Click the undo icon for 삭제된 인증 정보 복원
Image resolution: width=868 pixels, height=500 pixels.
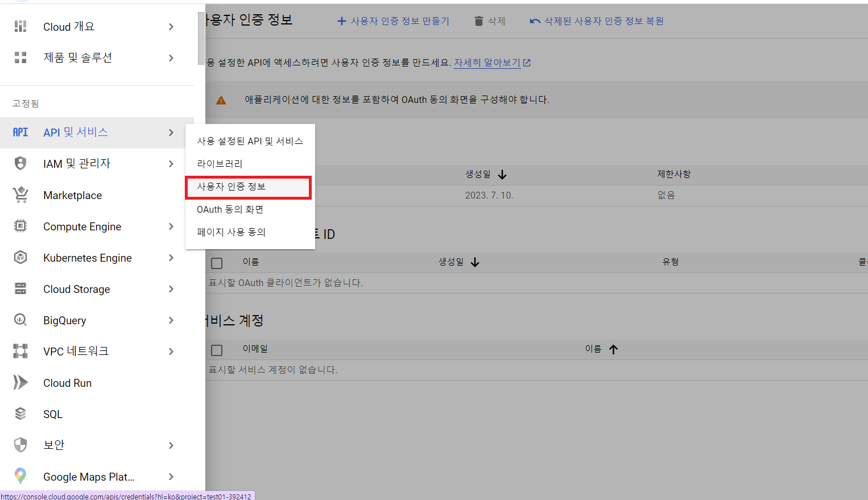click(535, 21)
